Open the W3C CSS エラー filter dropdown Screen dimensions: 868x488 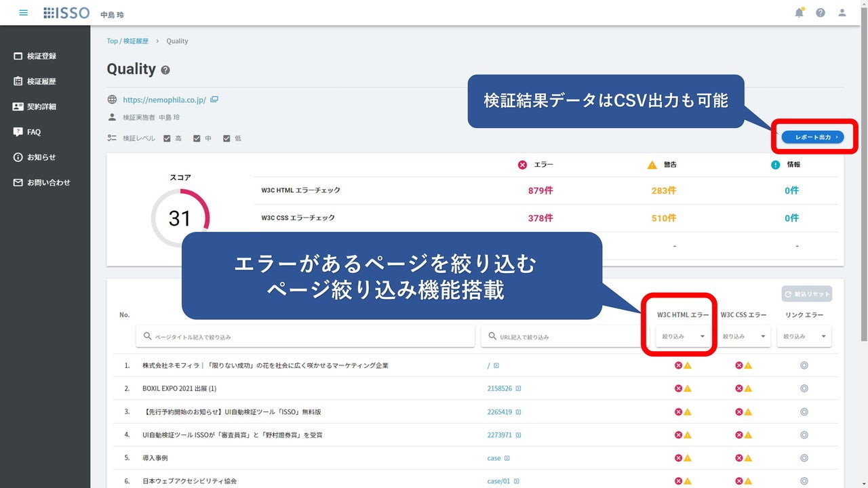click(744, 337)
